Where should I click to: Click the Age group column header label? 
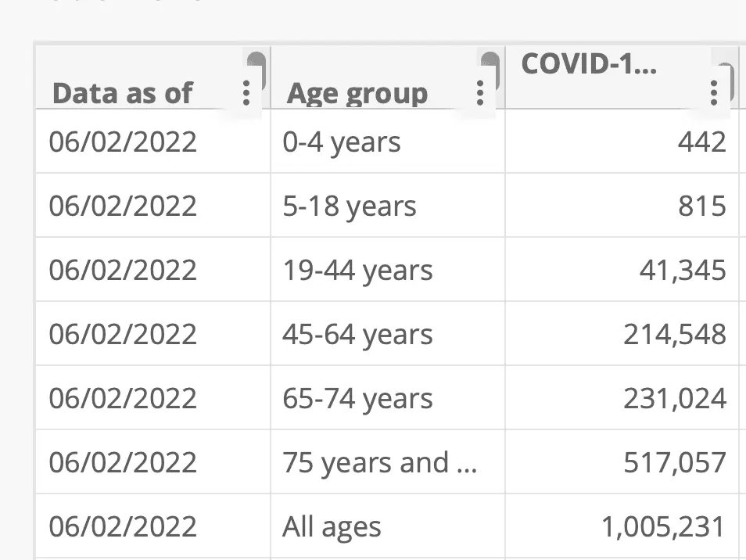(x=357, y=94)
